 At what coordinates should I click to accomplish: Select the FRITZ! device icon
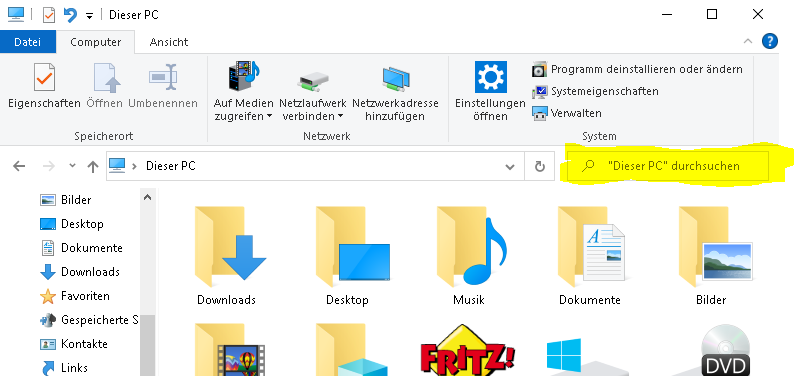coord(468,350)
